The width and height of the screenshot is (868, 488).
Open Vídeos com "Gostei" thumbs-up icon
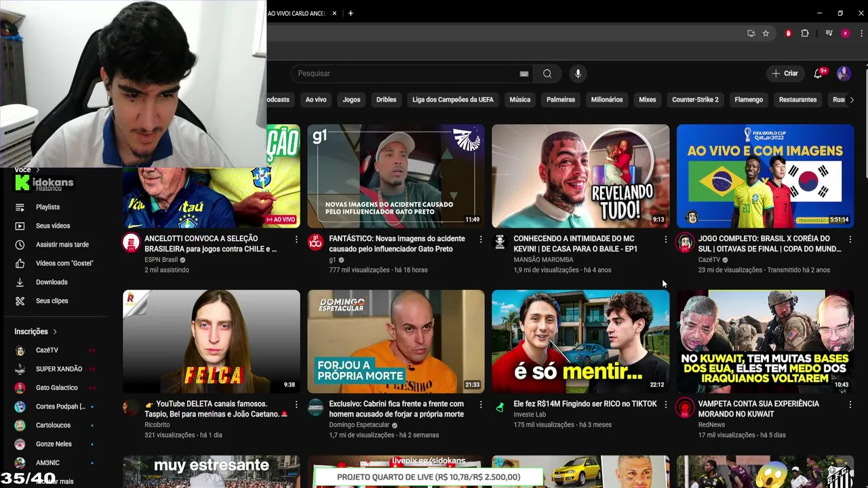point(20,263)
